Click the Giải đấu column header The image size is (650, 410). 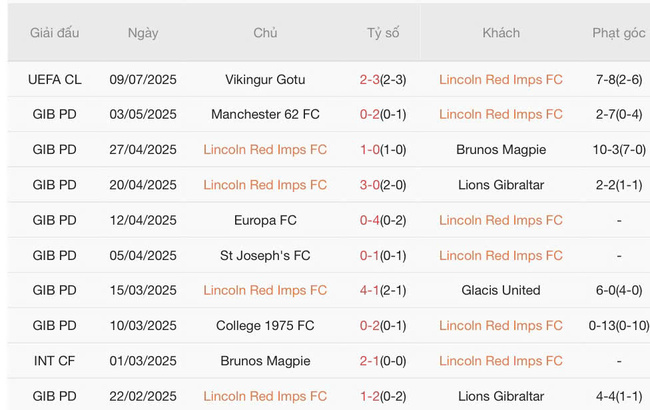pos(53,33)
